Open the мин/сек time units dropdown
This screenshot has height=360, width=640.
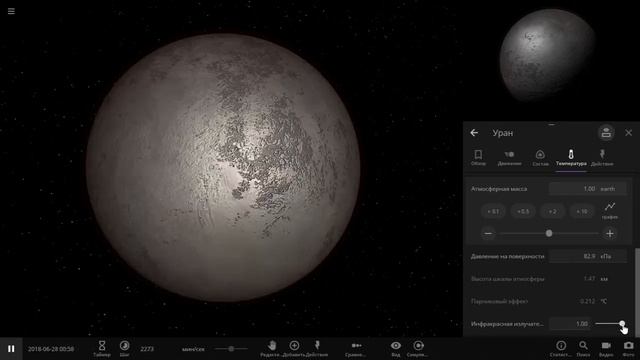(193, 349)
